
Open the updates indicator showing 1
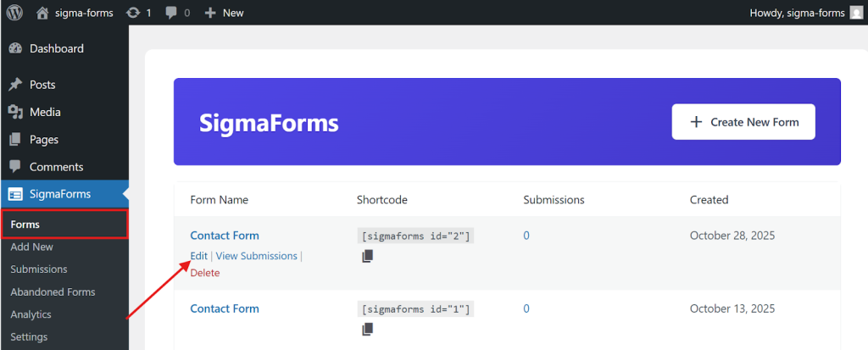(x=139, y=13)
